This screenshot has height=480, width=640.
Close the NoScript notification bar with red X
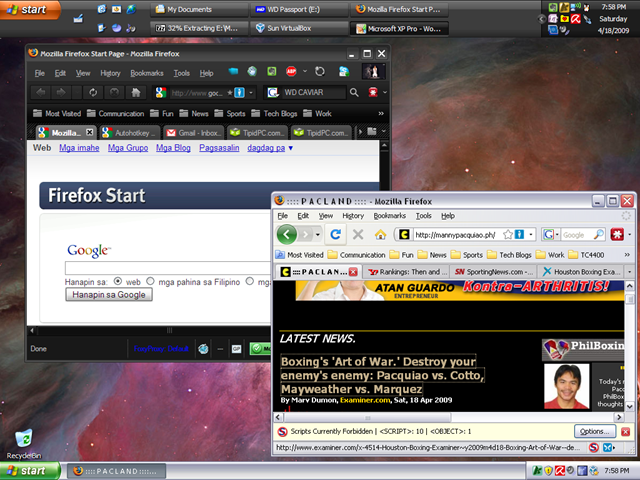pos(625,431)
